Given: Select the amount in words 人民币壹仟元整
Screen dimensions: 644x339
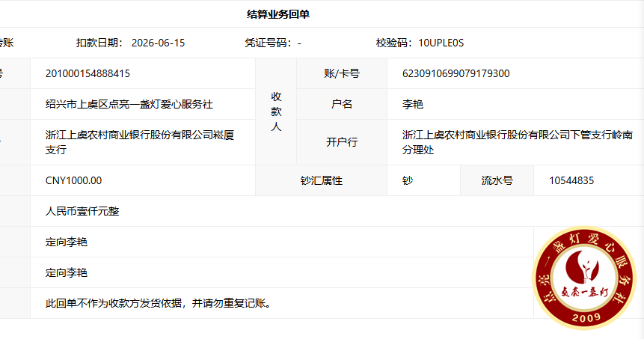Looking at the screenshot, I should tap(82, 211).
